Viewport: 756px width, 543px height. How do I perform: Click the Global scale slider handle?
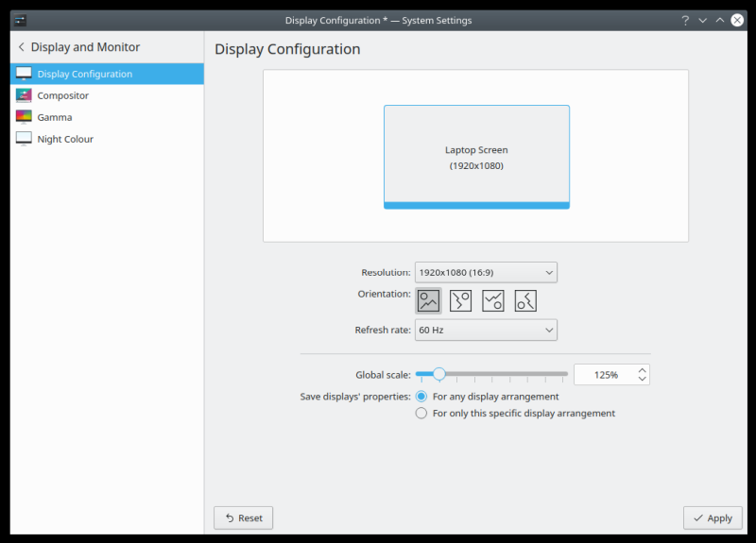[x=438, y=374]
